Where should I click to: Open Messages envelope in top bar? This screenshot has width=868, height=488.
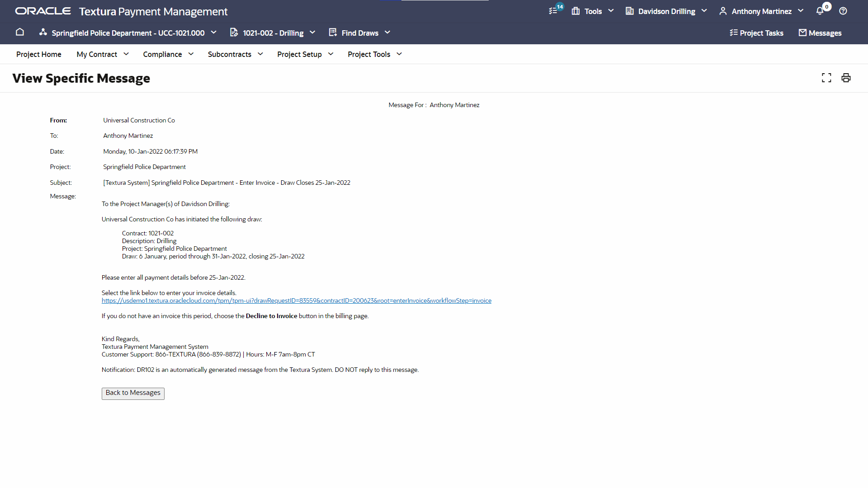(820, 33)
